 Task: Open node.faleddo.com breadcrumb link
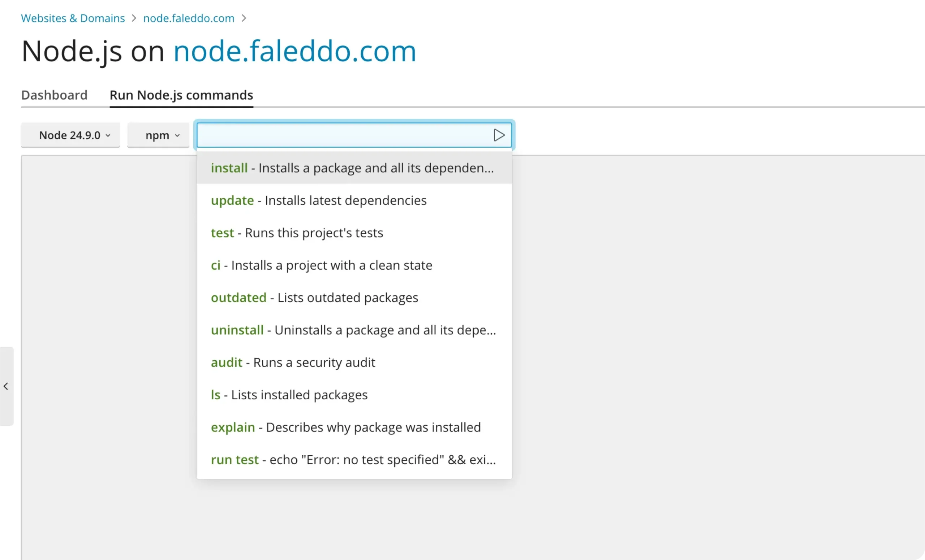(189, 18)
